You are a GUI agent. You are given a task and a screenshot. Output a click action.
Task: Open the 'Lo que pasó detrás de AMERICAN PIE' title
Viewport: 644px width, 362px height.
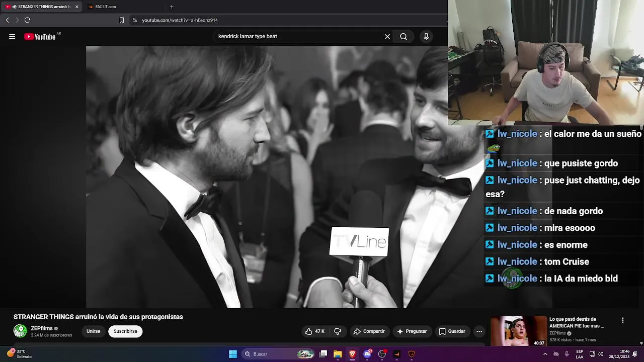point(577,322)
